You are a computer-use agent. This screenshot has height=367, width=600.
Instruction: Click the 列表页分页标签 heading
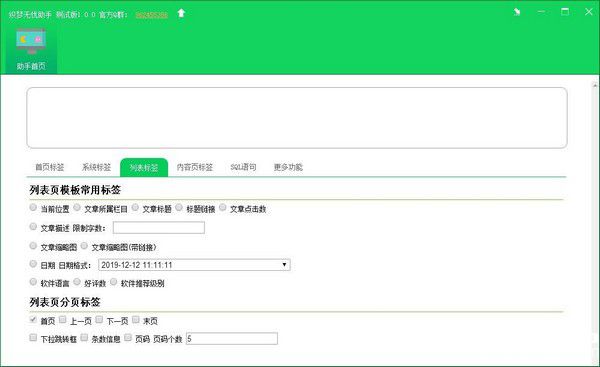tap(65, 302)
